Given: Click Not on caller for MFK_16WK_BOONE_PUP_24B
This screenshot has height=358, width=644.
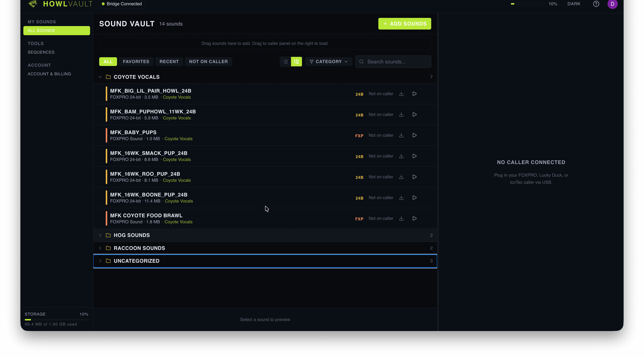Looking at the screenshot, I should point(381,197).
